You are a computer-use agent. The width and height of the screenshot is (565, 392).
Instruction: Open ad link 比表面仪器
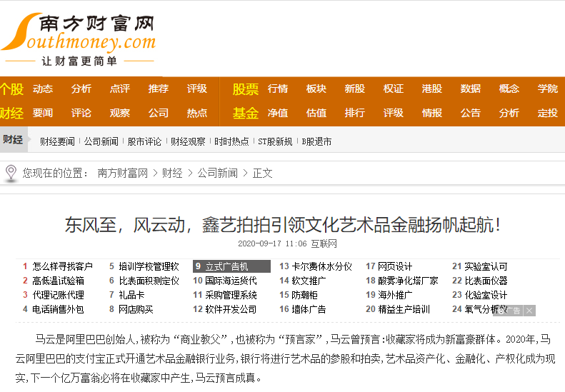tap(486, 281)
